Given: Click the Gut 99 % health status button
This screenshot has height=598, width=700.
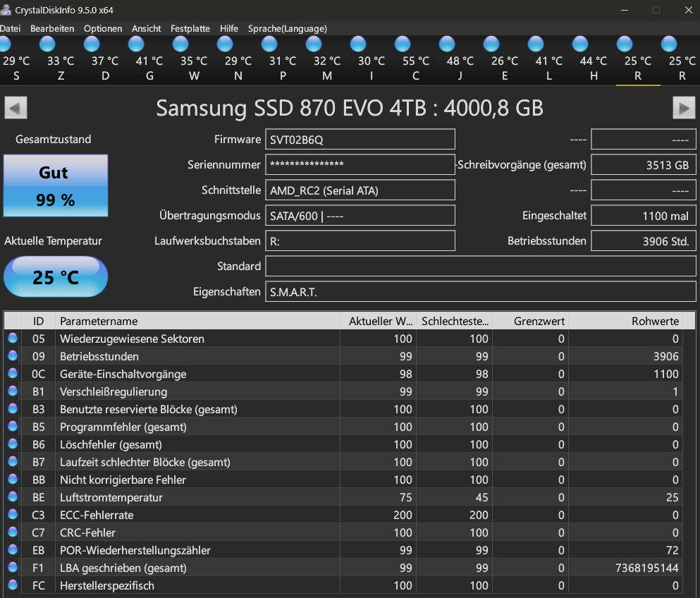Looking at the screenshot, I should (x=56, y=185).
